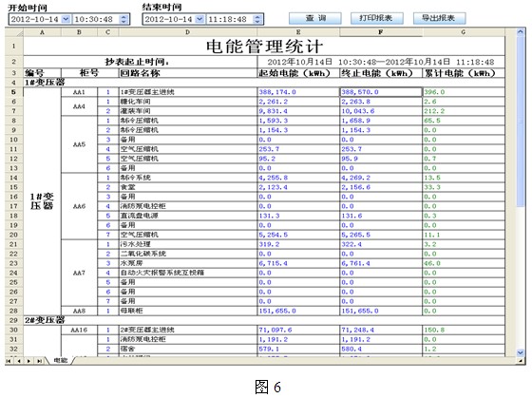The image size is (532, 398).
Task: Click the 查询 query button
Action: pos(314,18)
